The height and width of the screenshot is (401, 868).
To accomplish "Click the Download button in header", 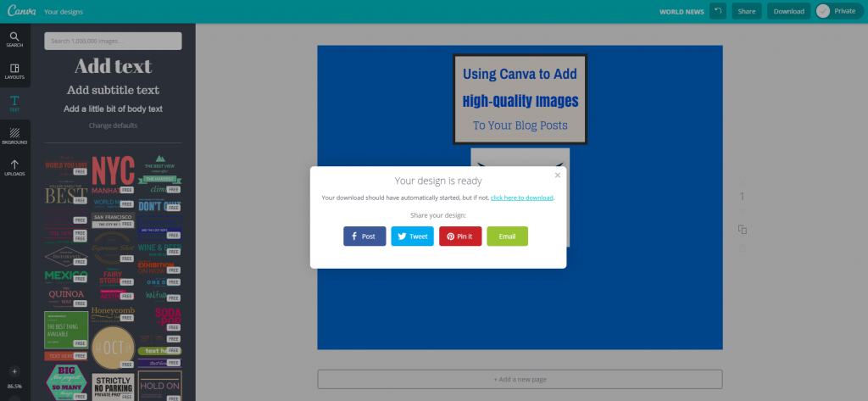I will 789,11.
